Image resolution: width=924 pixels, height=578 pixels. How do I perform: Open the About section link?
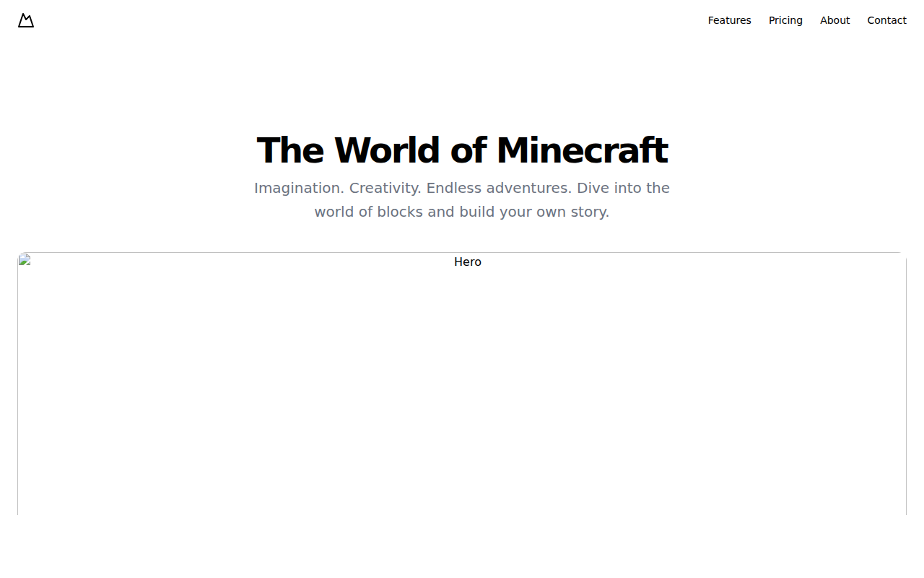point(834,20)
